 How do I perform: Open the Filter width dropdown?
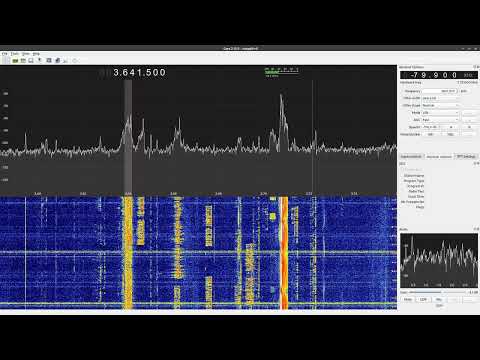click(440, 98)
